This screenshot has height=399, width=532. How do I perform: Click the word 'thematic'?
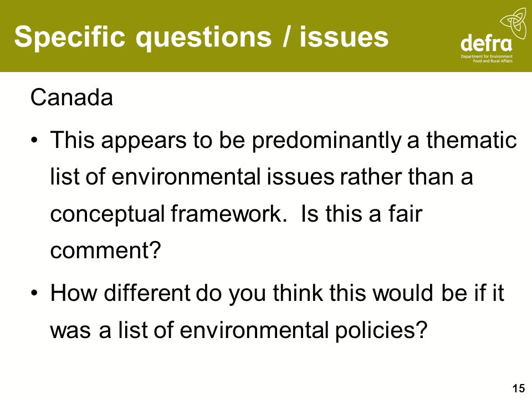[472, 140]
